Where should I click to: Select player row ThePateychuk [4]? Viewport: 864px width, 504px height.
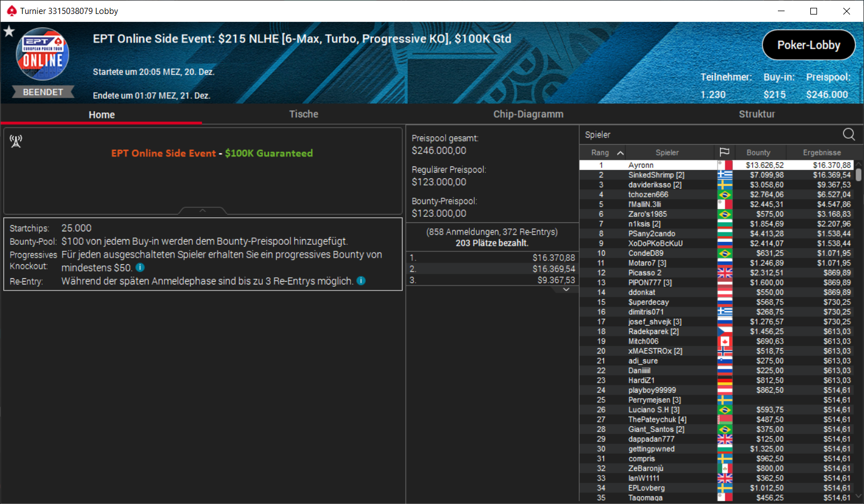point(717,420)
